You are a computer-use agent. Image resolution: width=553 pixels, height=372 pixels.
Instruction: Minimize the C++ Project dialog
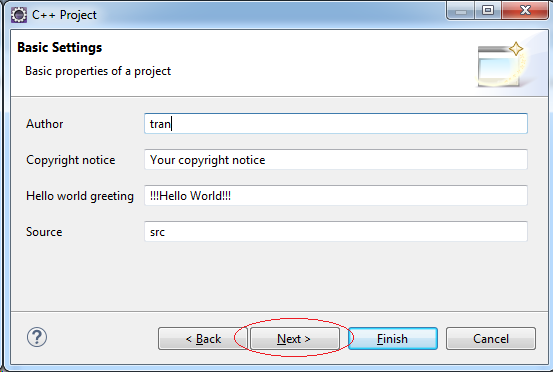tap(461, 11)
